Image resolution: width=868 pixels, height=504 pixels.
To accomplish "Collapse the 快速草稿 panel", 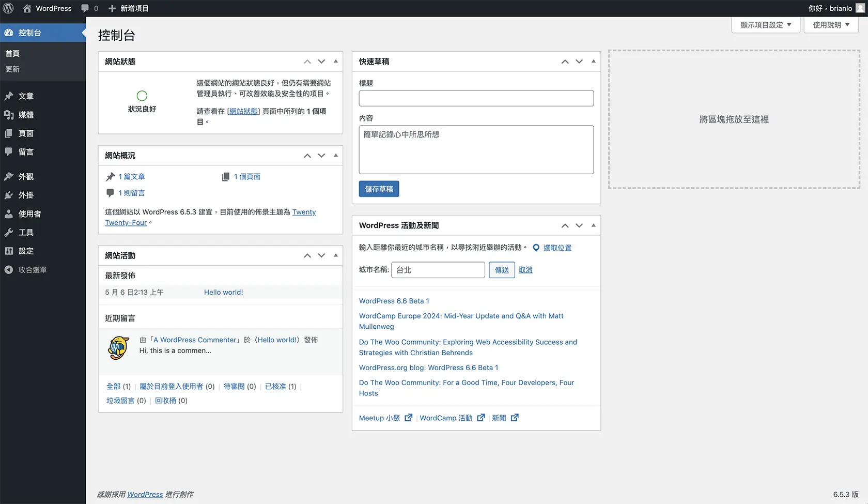I will [594, 62].
